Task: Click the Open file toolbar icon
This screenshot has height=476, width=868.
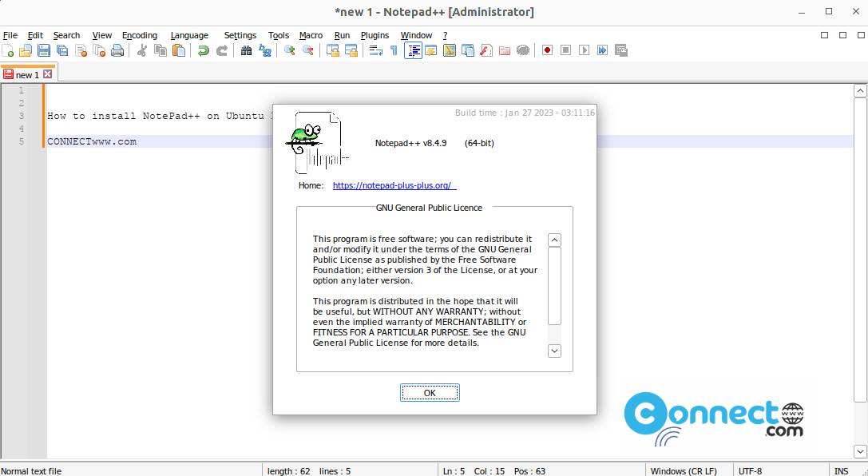Action: point(26,51)
